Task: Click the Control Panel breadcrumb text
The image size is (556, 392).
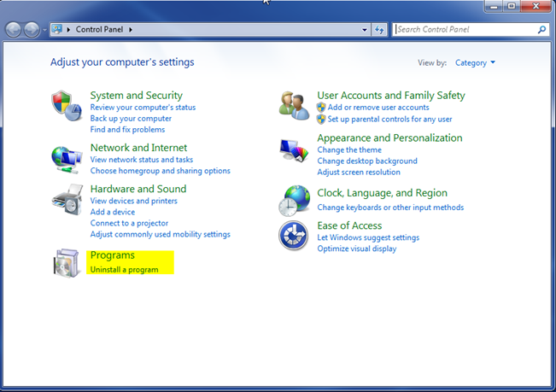Action: pyautogui.click(x=99, y=29)
